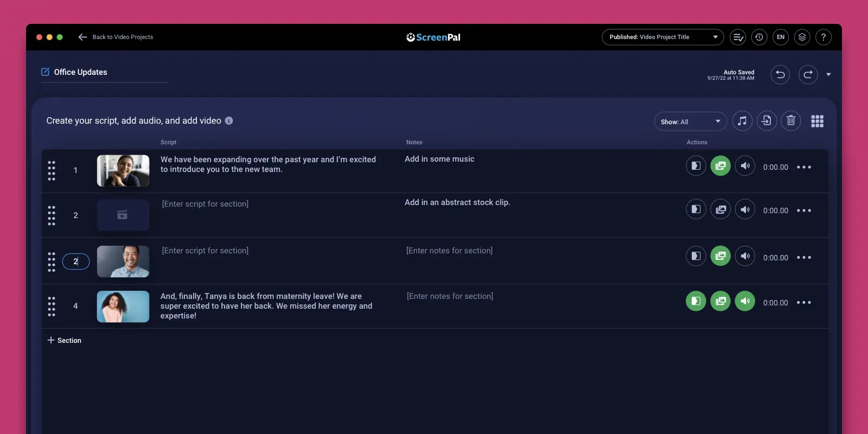The width and height of the screenshot is (868, 434).
Task: Click the section 1 number
Action: click(75, 170)
